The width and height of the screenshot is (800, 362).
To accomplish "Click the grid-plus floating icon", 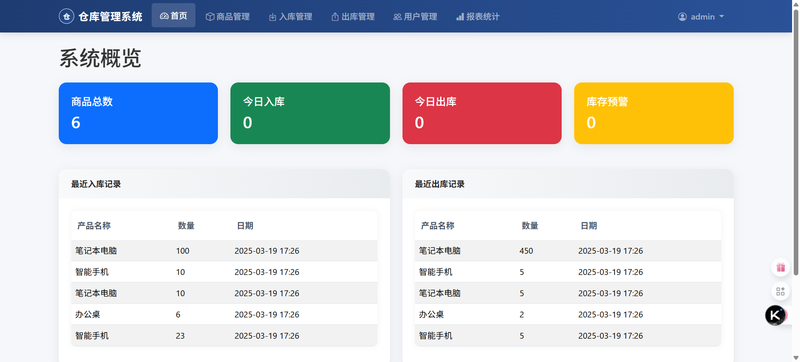I will click(780, 291).
